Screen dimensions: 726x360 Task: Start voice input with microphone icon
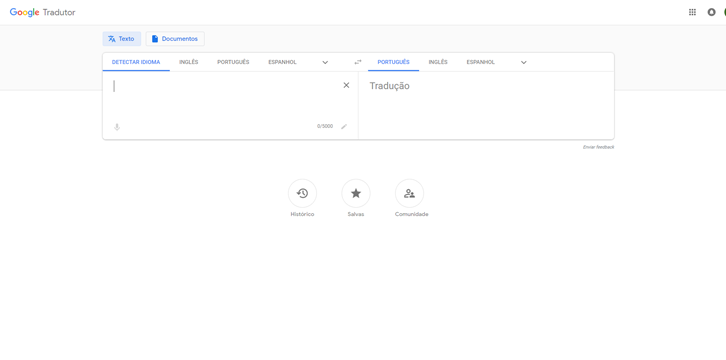117,127
